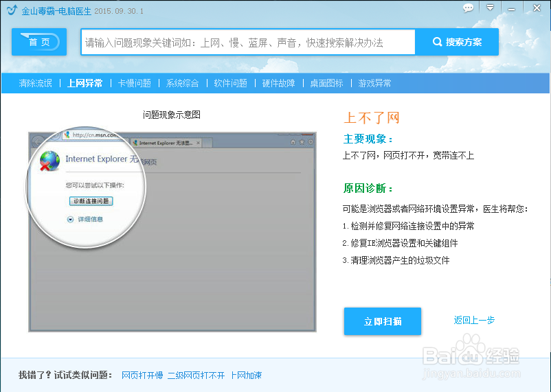Close the 电脑医生 window

537,8
